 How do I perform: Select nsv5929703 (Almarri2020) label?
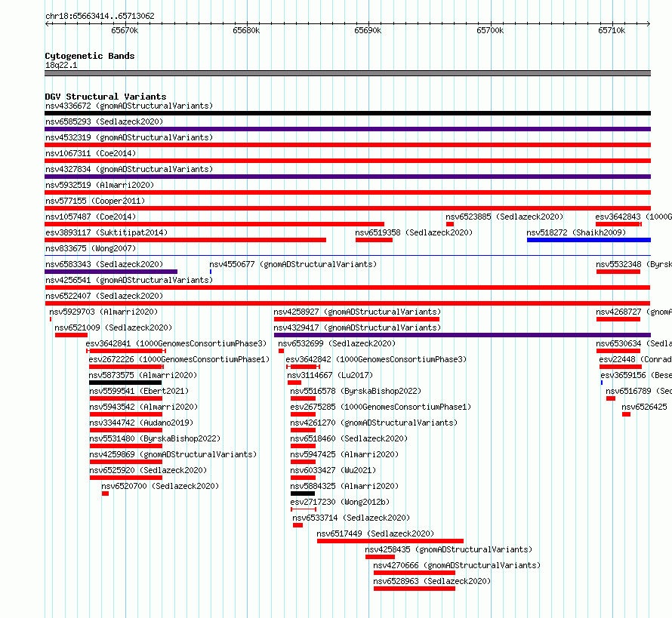click(x=103, y=312)
